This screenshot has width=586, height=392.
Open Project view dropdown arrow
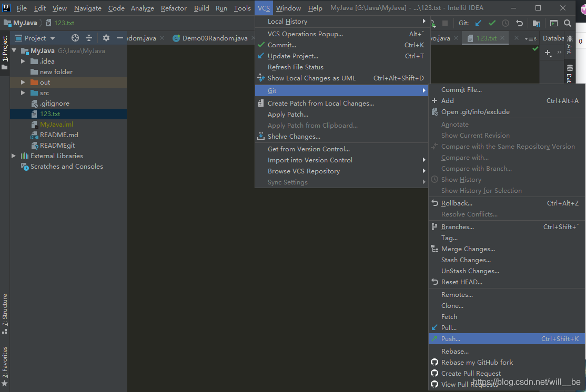(x=52, y=38)
